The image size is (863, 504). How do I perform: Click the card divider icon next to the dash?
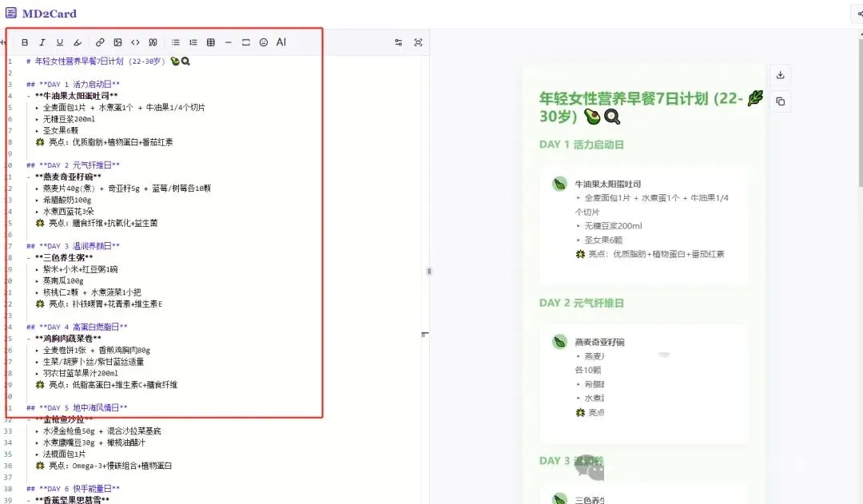coord(246,42)
